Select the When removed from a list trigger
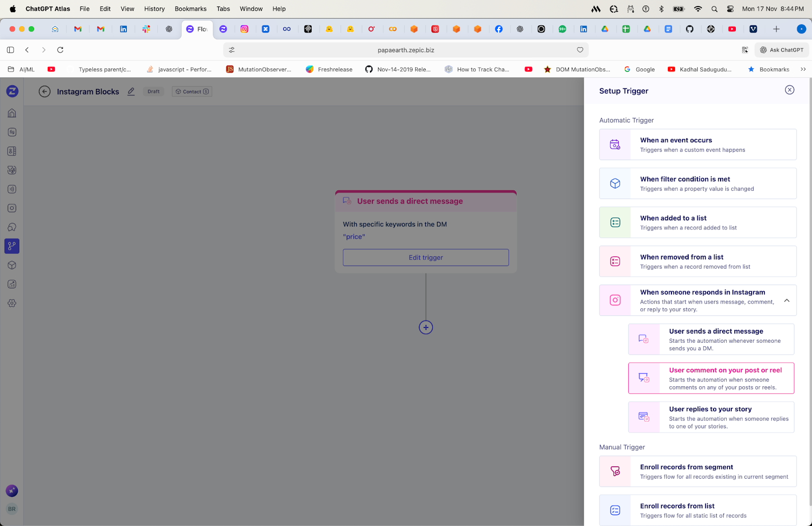Image resolution: width=812 pixels, height=526 pixels. tap(698, 261)
